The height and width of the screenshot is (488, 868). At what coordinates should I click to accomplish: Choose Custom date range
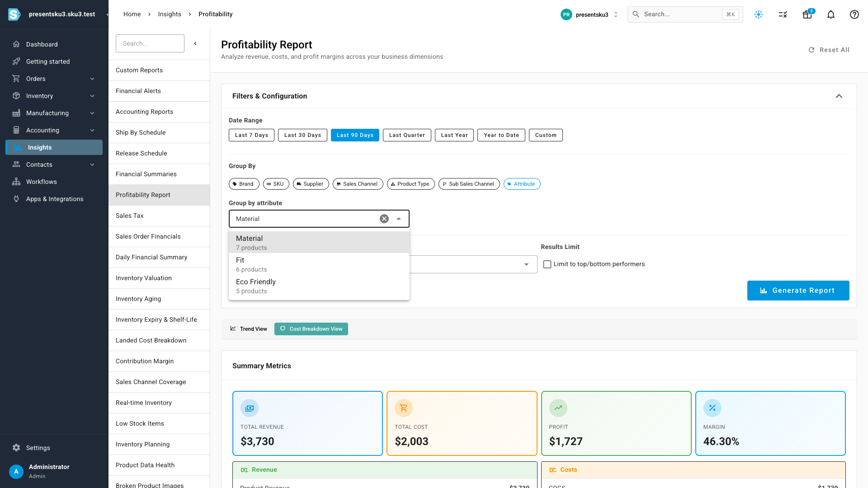pyautogui.click(x=546, y=135)
